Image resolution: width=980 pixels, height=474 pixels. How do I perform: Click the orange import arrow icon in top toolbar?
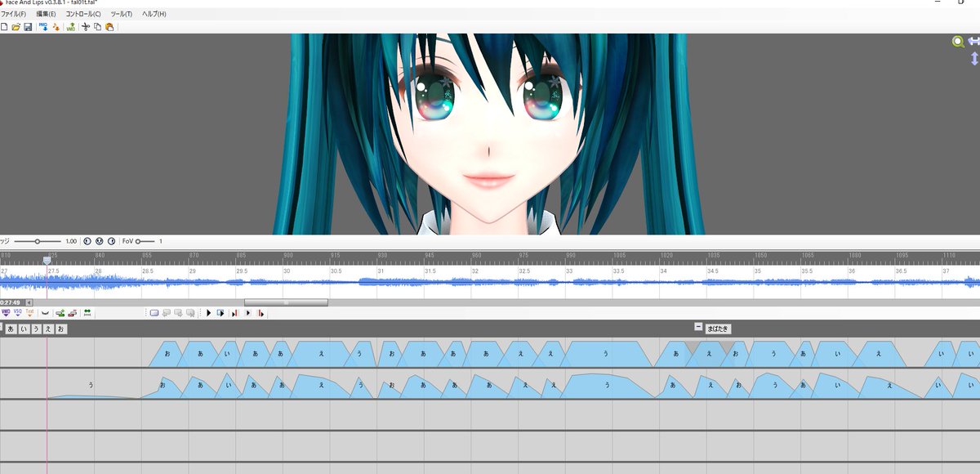[56, 27]
